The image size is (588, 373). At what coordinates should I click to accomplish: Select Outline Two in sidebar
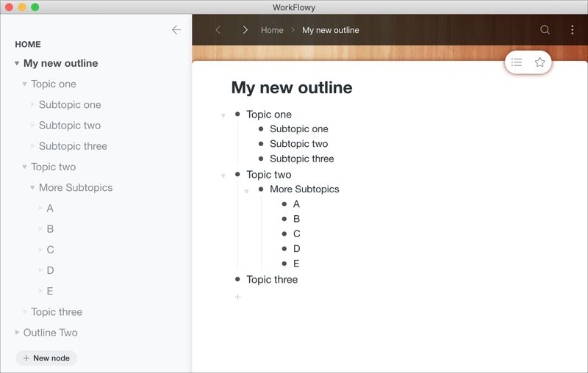tap(50, 333)
